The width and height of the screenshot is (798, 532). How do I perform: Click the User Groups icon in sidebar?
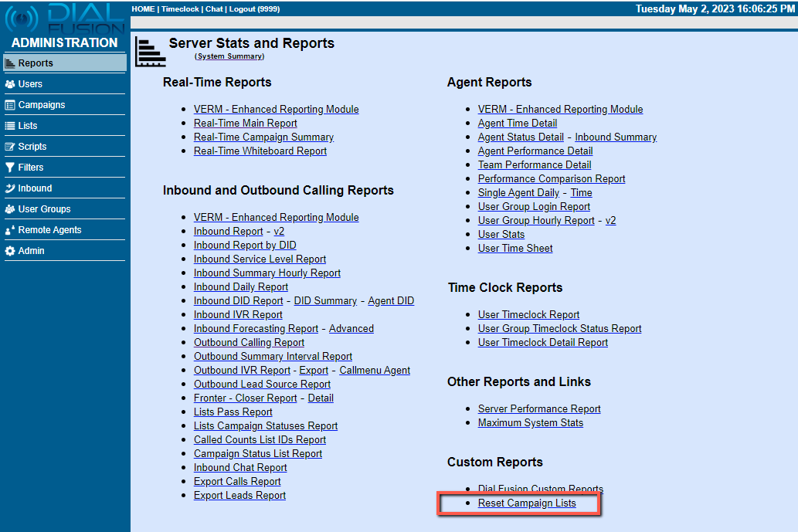pos(10,209)
